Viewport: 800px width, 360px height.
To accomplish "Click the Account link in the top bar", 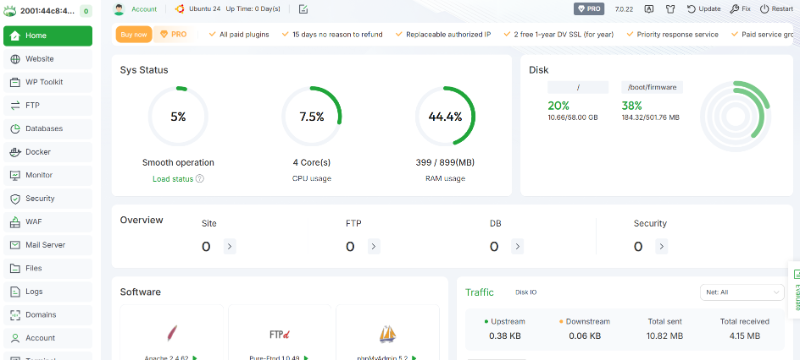I will pyautogui.click(x=144, y=9).
